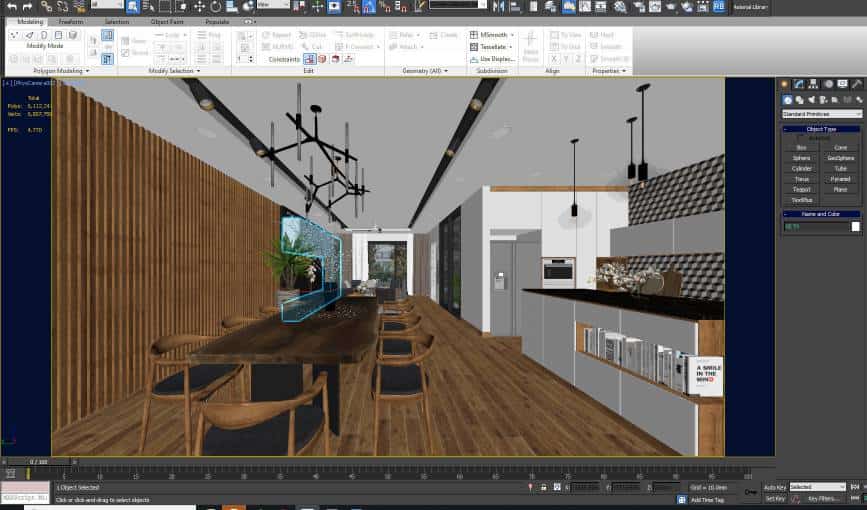Open the Material Editor
867x510 pixels.
coord(620,7)
